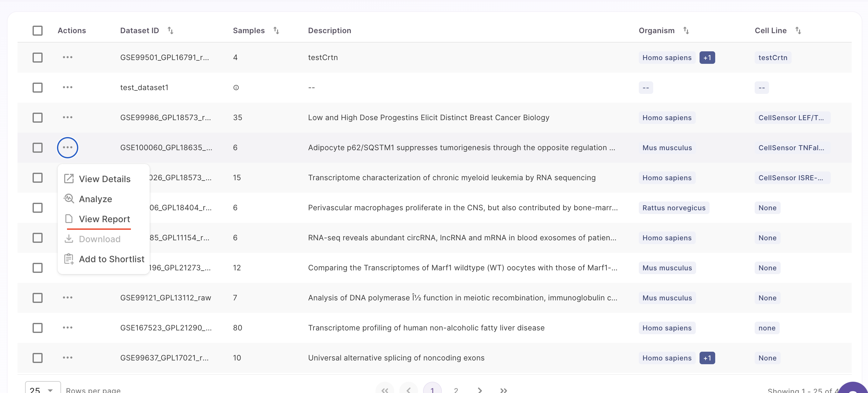
Task: Check the GSE99121_GPL13112_raw row checkbox
Action: tap(37, 298)
